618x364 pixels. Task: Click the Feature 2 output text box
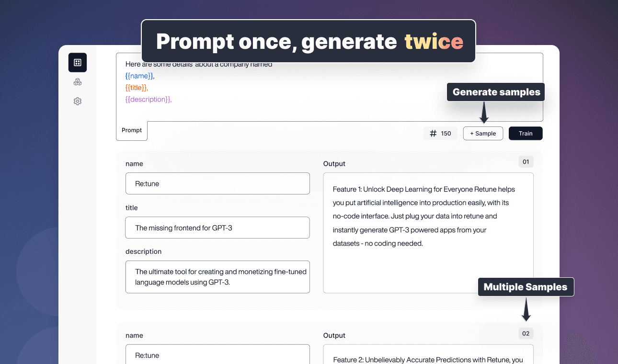click(x=428, y=354)
